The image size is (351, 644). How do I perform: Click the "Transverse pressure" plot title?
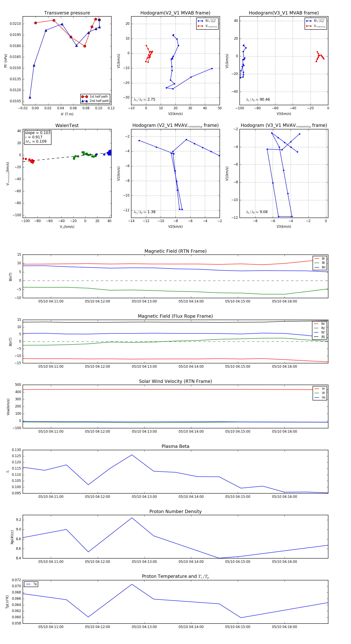[67, 13]
